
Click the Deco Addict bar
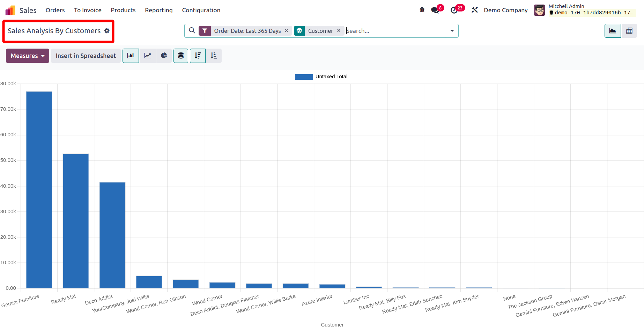point(112,235)
